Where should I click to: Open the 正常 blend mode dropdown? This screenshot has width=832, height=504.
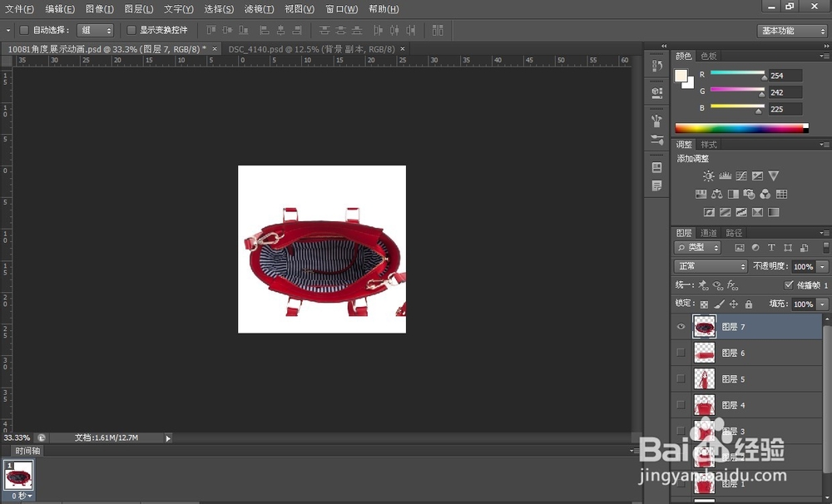click(711, 266)
